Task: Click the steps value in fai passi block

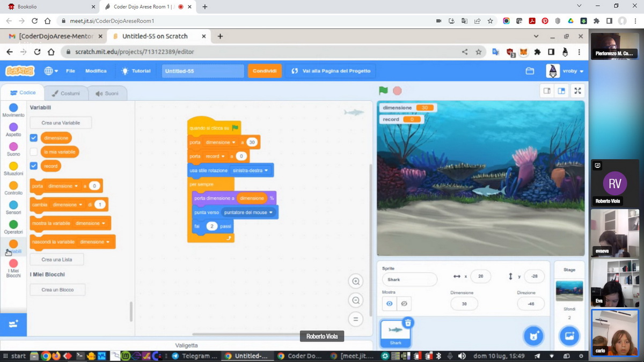Action: click(212, 226)
